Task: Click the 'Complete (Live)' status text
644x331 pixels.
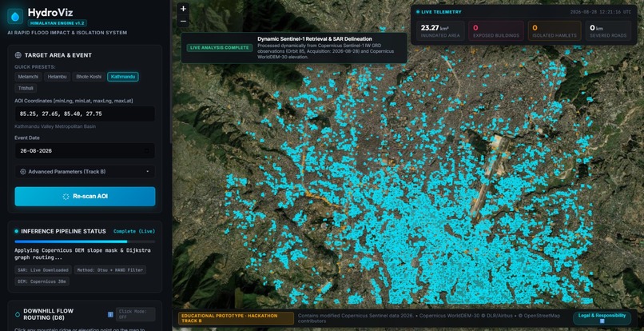Action: [134, 232]
